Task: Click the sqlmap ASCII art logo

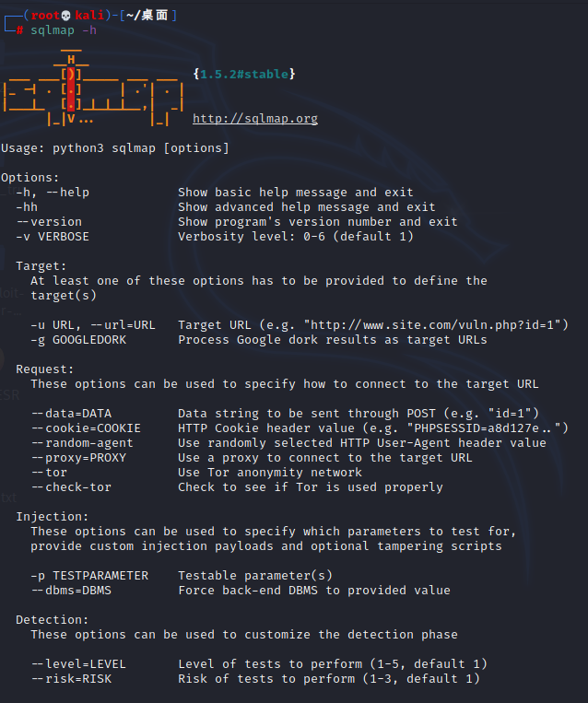Action: pyautogui.click(x=93, y=87)
